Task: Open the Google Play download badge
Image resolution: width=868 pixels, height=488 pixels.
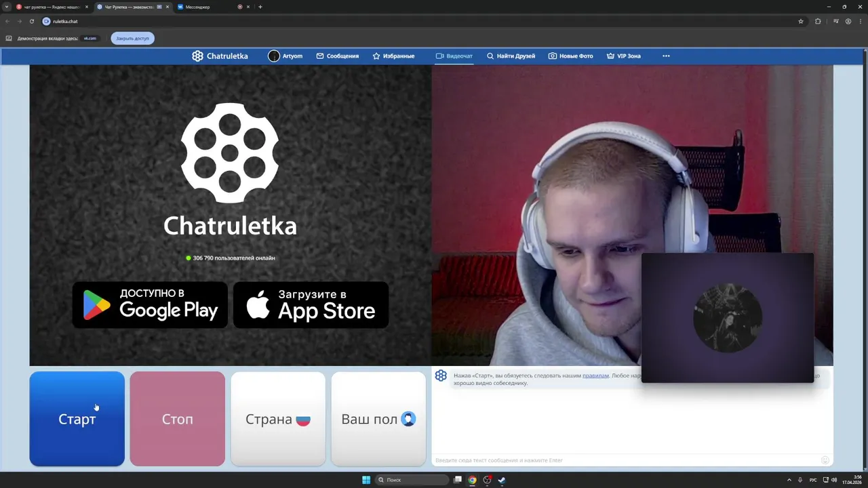Action: 150,305
